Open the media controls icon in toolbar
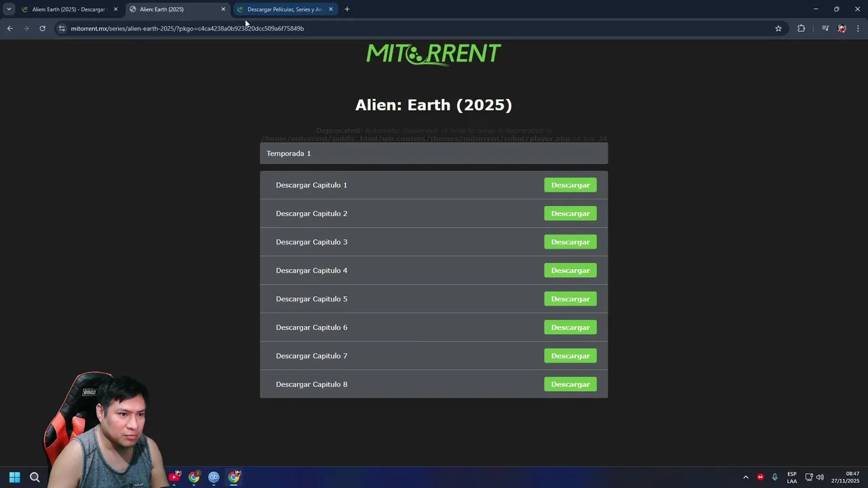This screenshot has height=488, width=868. 825,28
